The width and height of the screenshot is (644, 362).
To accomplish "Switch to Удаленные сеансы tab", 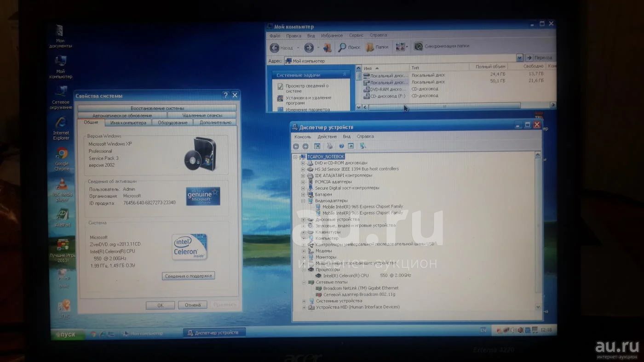I will [202, 115].
